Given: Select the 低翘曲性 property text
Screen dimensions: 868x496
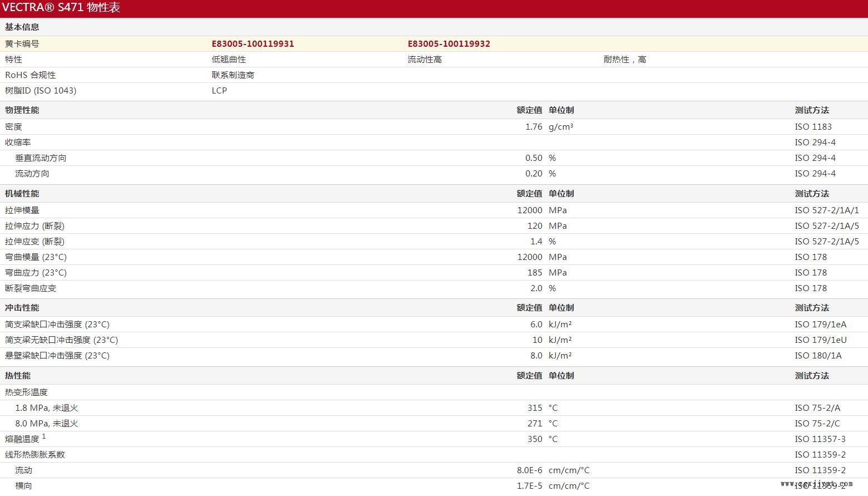Looking at the screenshot, I should 229,60.
